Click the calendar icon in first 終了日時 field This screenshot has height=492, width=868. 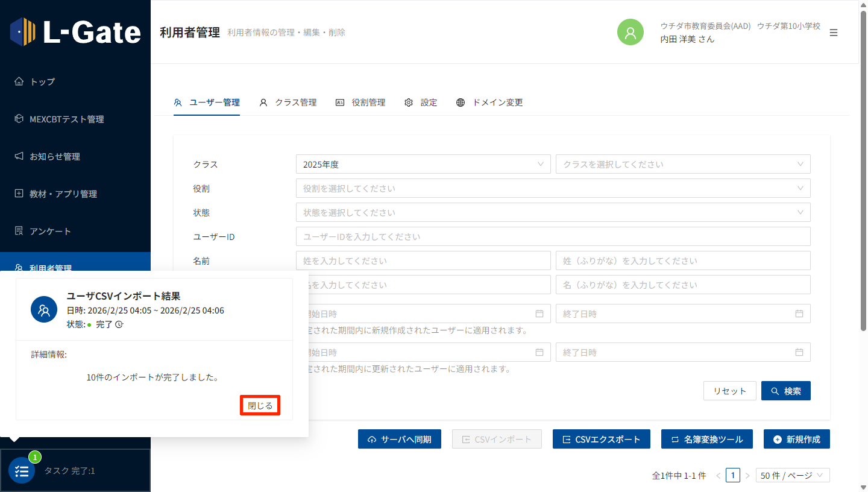799,314
